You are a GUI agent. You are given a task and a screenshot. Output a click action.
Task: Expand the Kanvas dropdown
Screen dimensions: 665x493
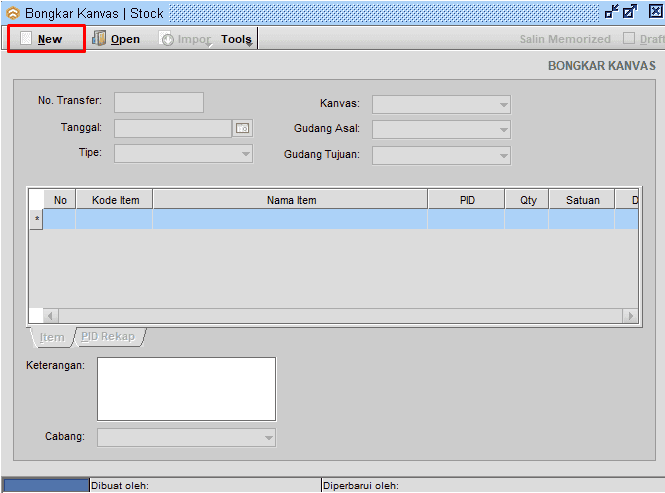pos(503,105)
